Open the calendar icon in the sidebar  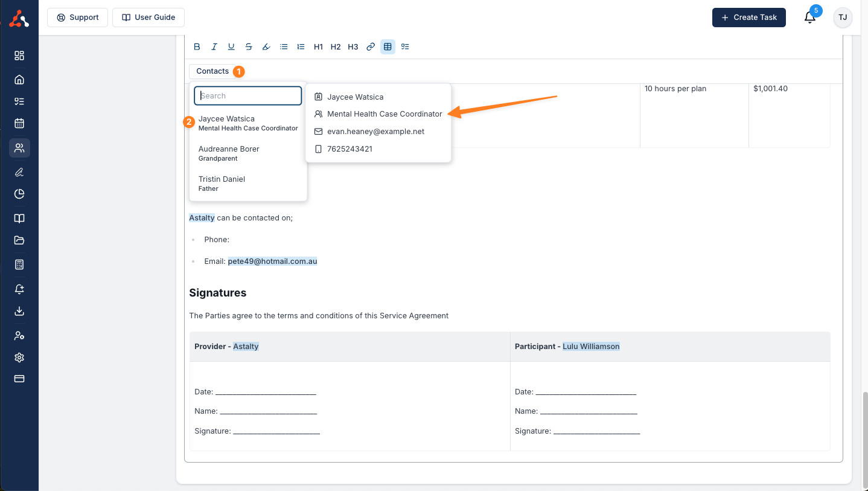click(x=19, y=123)
